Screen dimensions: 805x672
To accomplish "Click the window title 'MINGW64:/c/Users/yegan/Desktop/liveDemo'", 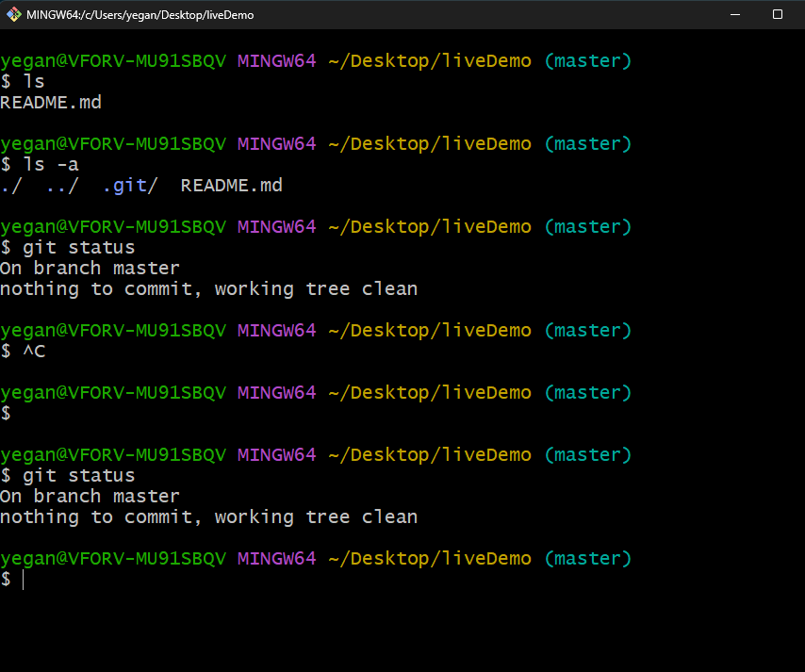I will coord(140,15).
